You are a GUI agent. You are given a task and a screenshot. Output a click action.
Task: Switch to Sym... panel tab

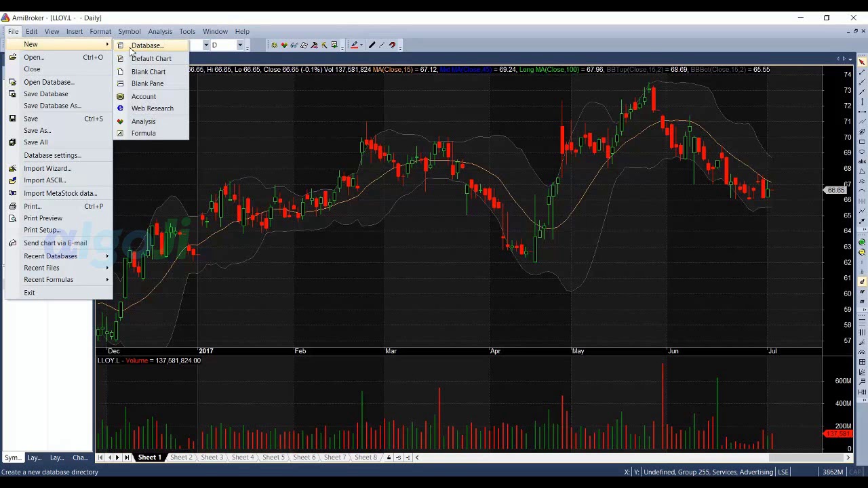tap(13, 457)
